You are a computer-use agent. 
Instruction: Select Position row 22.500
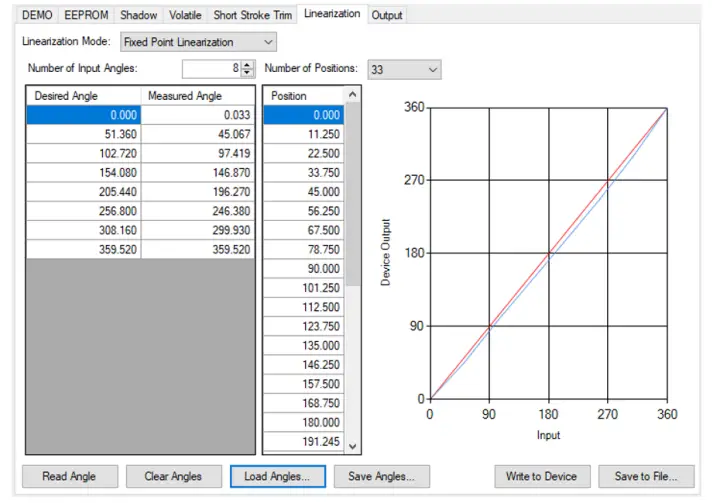(304, 153)
